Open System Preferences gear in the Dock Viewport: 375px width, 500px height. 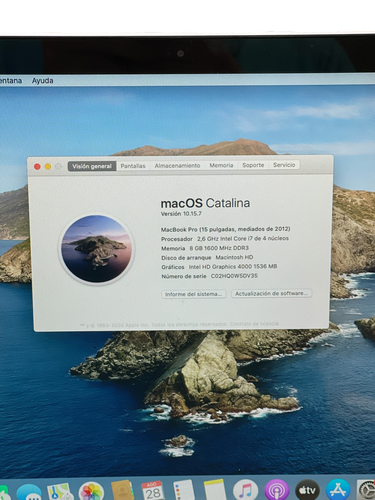(x=366, y=491)
